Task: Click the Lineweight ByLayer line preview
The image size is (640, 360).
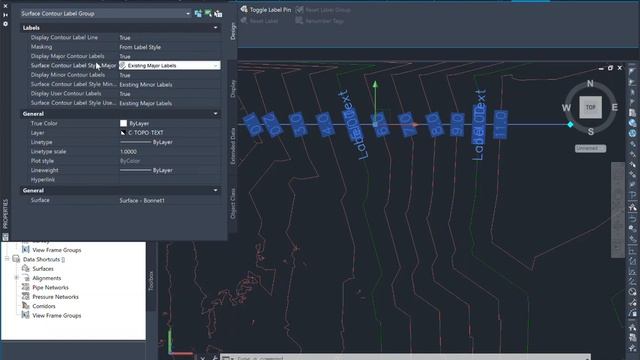Action: click(136, 170)
